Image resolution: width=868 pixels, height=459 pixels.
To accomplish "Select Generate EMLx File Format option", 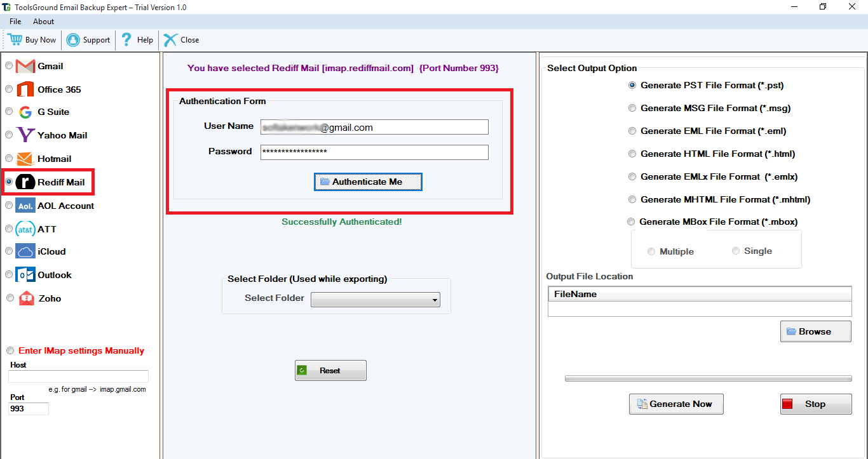I will [632, 176].
